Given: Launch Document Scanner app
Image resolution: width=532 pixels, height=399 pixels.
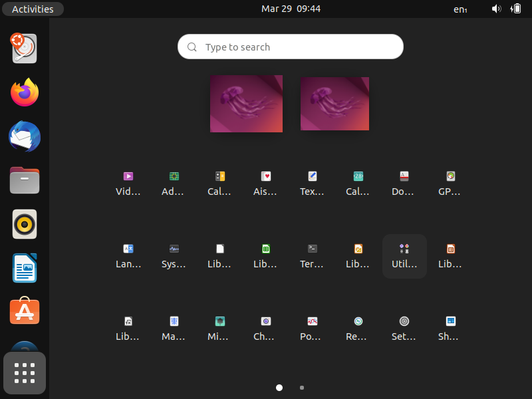Looking at the screenshot, I should [x=404, y=184].
